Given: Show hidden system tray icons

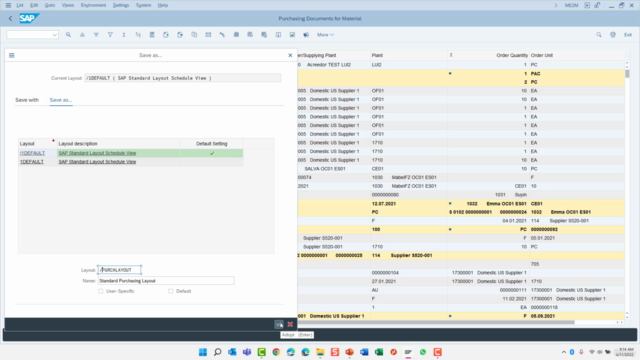Looking at the screenshot, I should pyautogui.click(x=564, y=352).
